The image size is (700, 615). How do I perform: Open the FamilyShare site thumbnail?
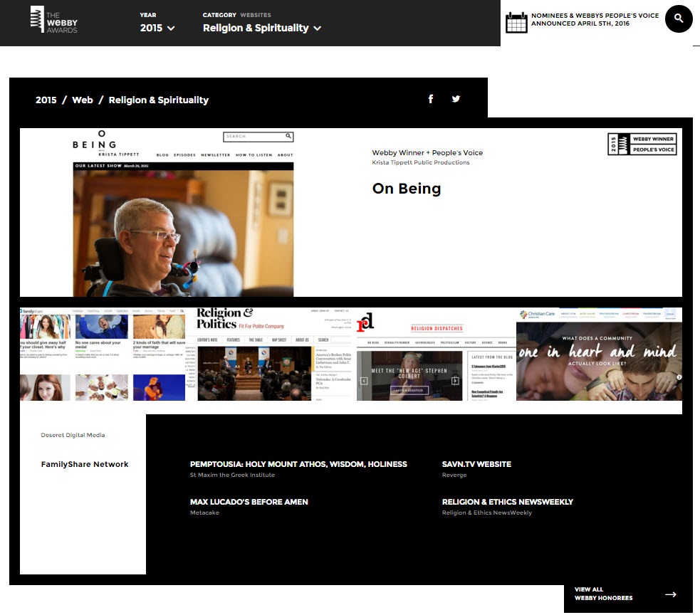[103, 354]
